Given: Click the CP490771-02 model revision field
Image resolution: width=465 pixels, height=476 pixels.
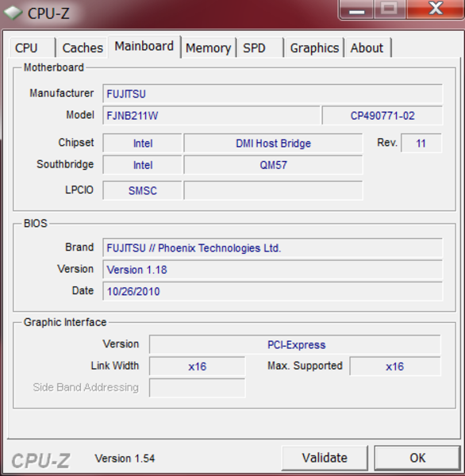Looking at the screenshot, I should click(382, 116).
